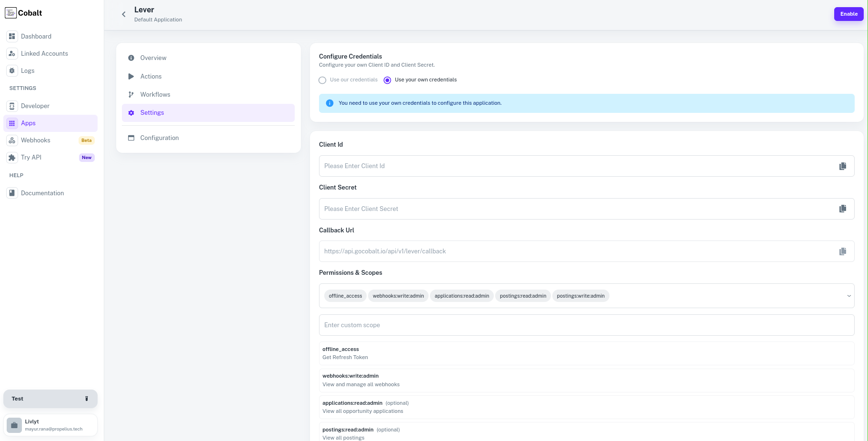Remove the offline_access scope chip

tap(345, 296)
